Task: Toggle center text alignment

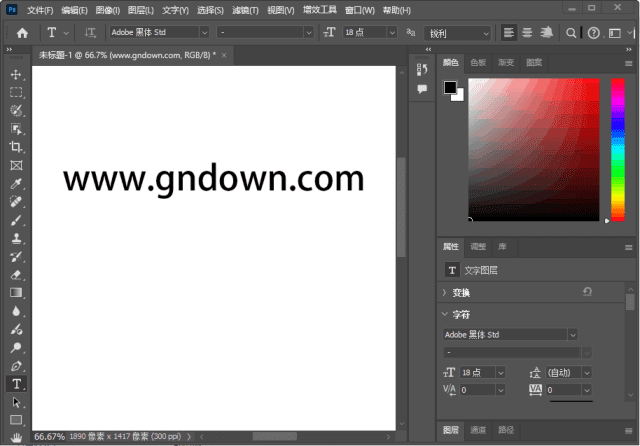Action: click(526, 33)
